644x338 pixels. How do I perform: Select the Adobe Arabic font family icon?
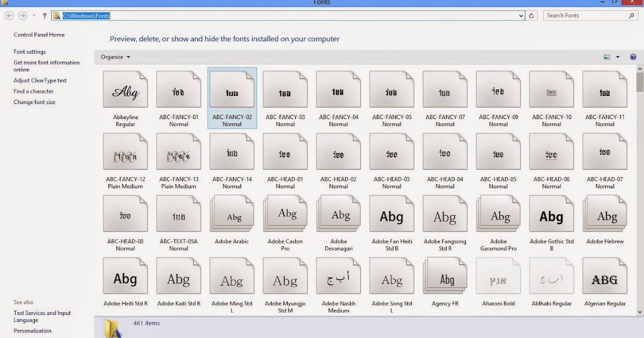click(x=232, y=214)
